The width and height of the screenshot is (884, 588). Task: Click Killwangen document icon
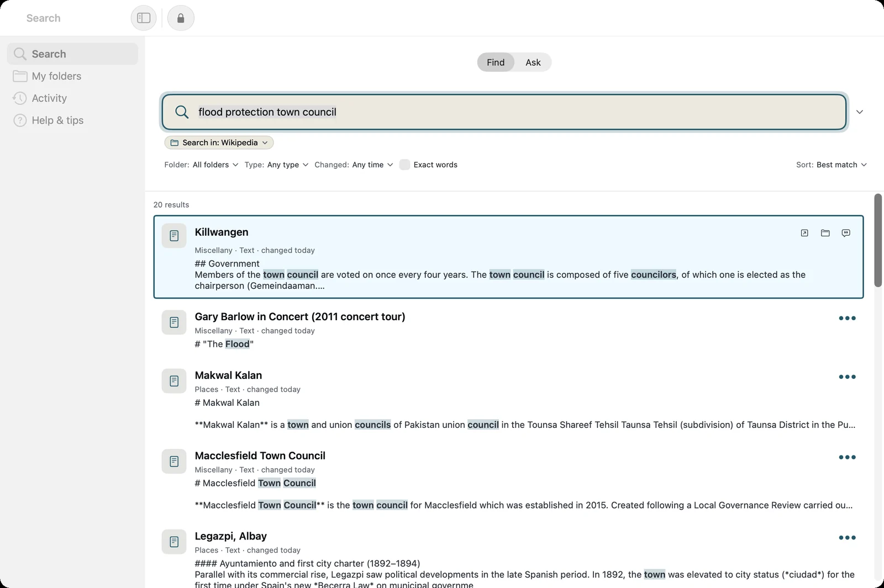click(174, 236)
